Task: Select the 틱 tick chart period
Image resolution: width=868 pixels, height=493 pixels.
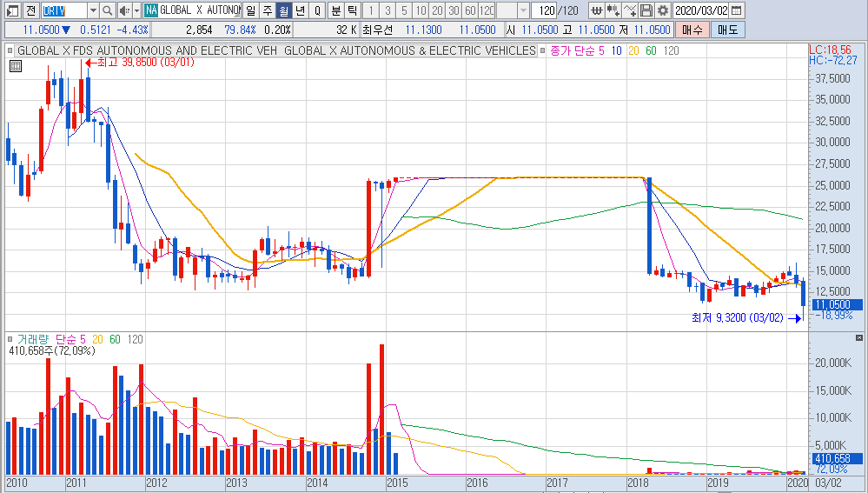Action: [353, 10]
